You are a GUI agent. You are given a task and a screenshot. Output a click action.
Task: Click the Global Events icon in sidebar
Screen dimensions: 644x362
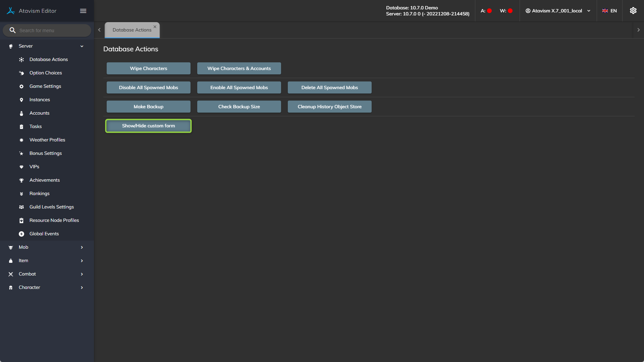(x=21, y=234)
